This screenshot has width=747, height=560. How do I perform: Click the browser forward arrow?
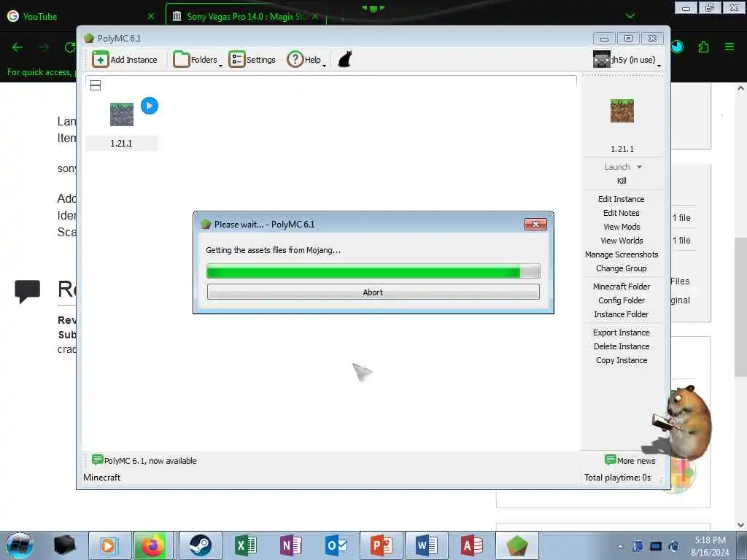[44, 47]
